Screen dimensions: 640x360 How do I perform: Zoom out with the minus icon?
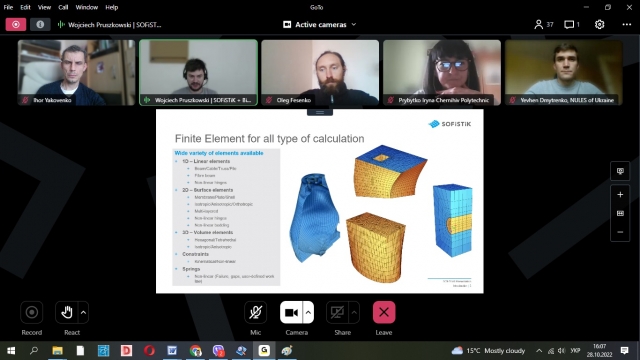click(x=620, y=232)
